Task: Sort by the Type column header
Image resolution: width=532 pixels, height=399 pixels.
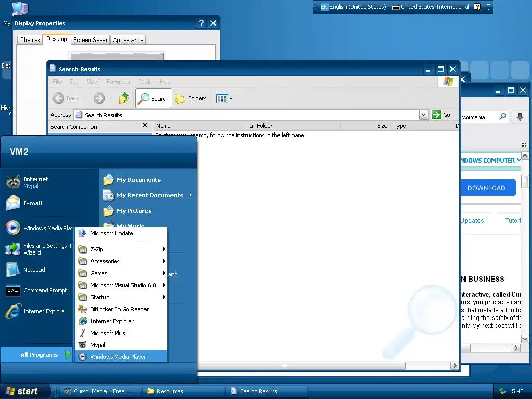Action: coord(421,126)
